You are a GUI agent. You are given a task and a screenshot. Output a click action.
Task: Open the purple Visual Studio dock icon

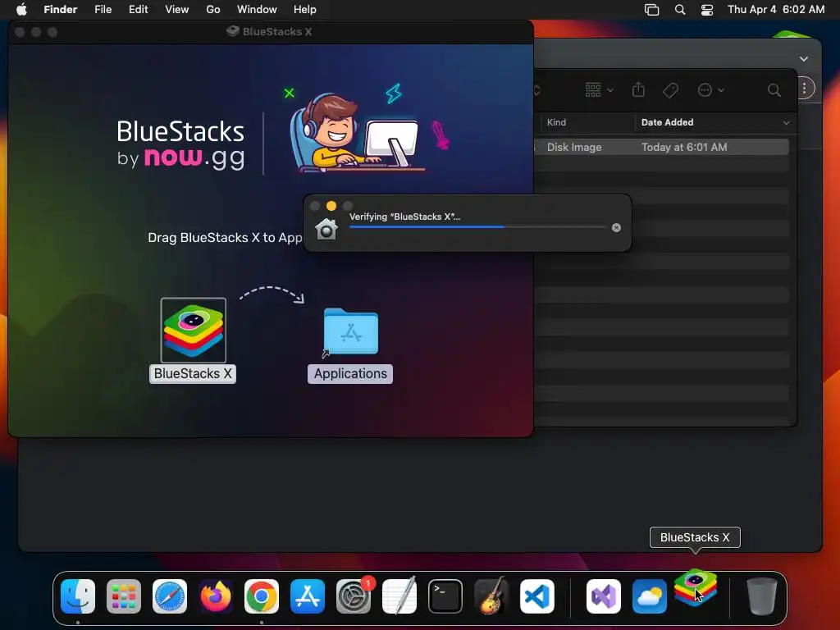pos(604,596)
